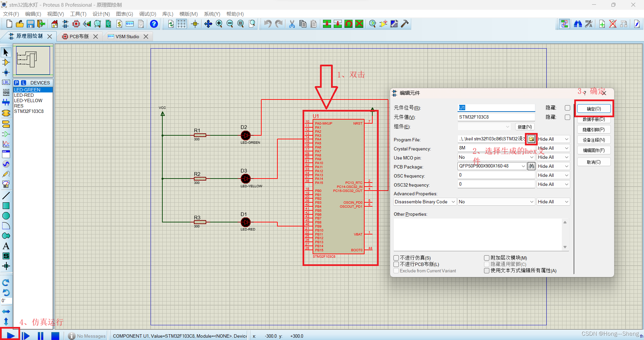Enable 使用文本方式编辑所有属性 checkbox
This screenshot has height=340, width=644.
tap(487, 271)
